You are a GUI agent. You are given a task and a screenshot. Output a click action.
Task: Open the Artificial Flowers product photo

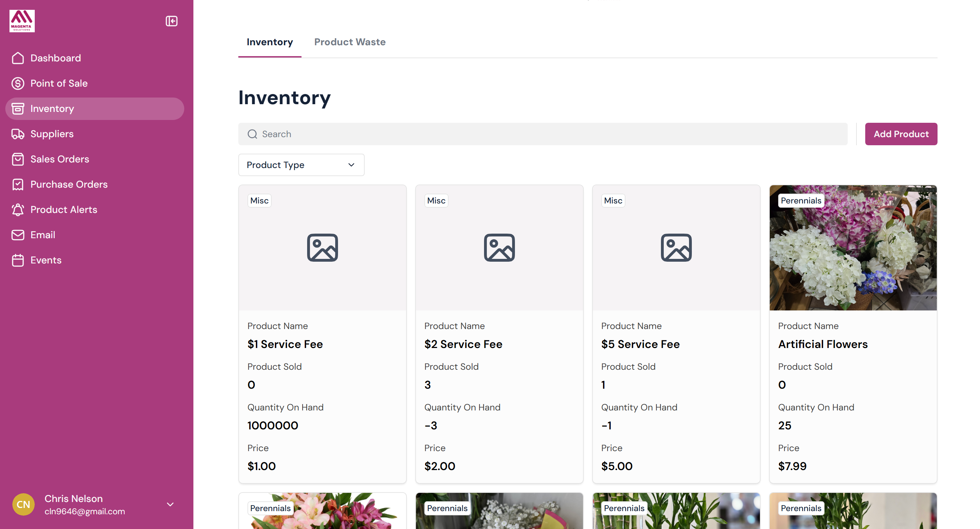point(853,248)
